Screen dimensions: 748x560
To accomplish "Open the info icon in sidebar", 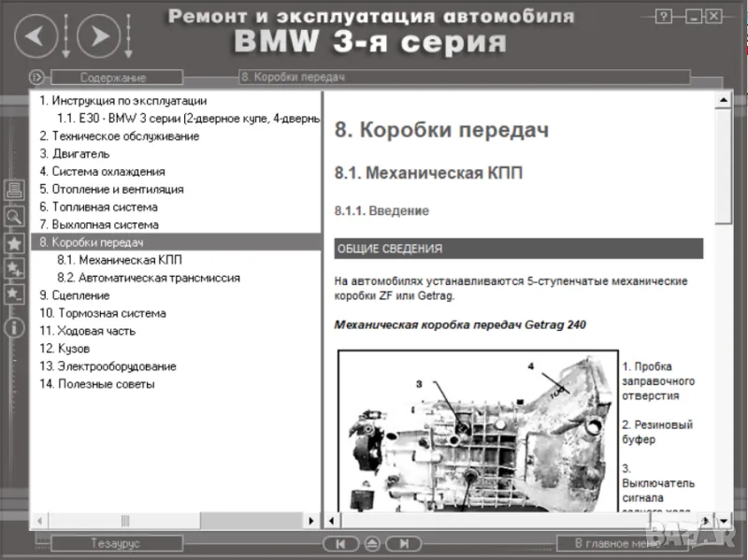I will 14,327.
